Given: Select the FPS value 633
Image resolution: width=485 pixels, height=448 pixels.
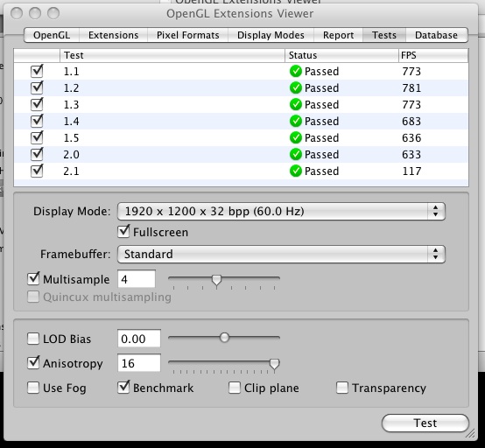Looking at the screenshot, I should 411,155.
